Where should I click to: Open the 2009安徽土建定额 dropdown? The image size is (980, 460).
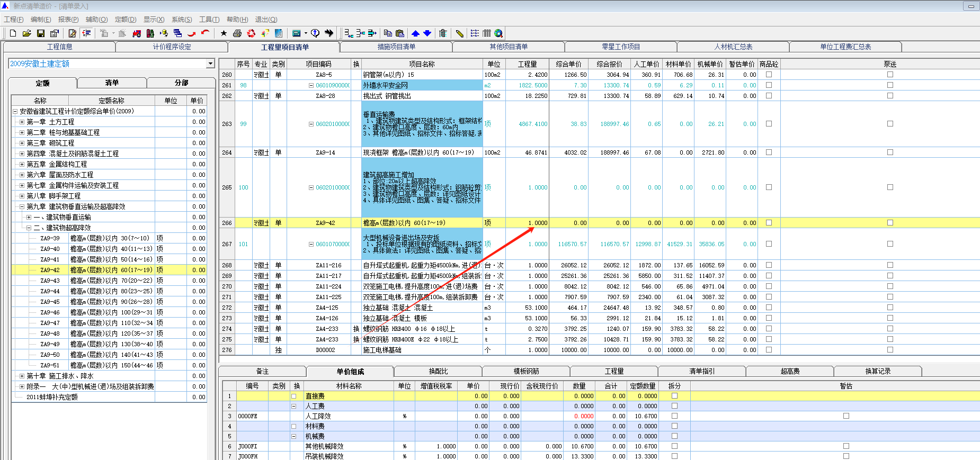coord(210,64)
